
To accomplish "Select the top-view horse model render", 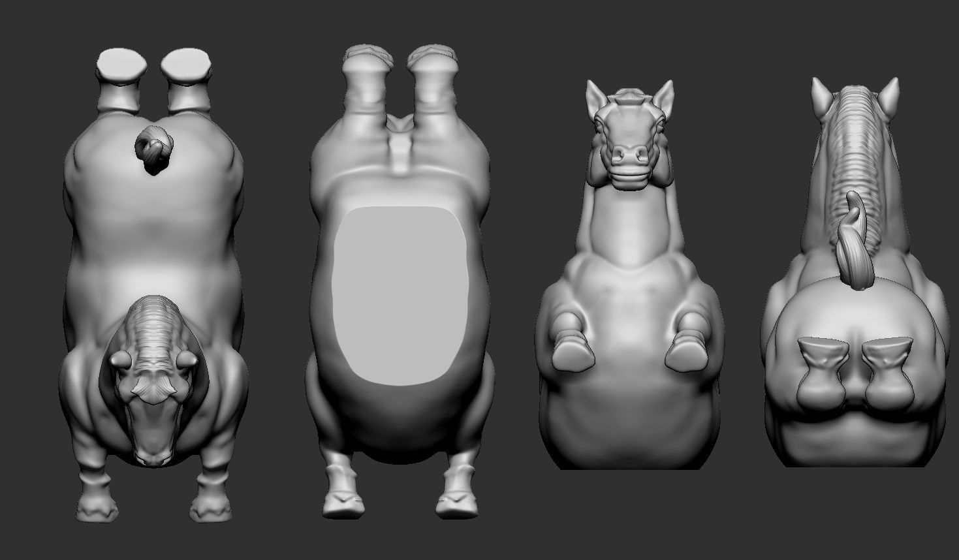I will coord(155,285).
